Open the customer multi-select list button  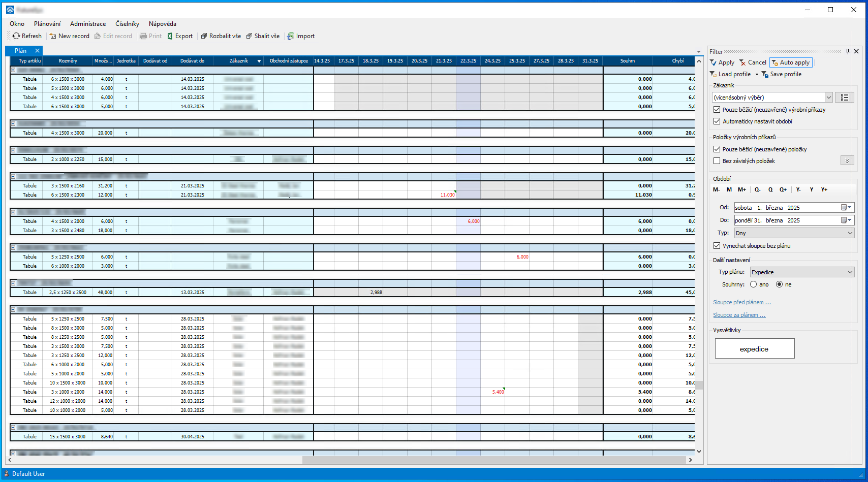pyautogui.click(x=844, y=98)
